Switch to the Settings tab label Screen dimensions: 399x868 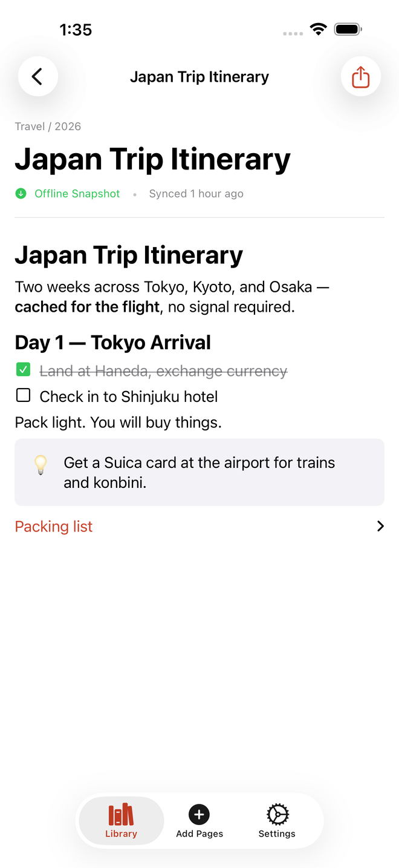(x=277, y=833)
